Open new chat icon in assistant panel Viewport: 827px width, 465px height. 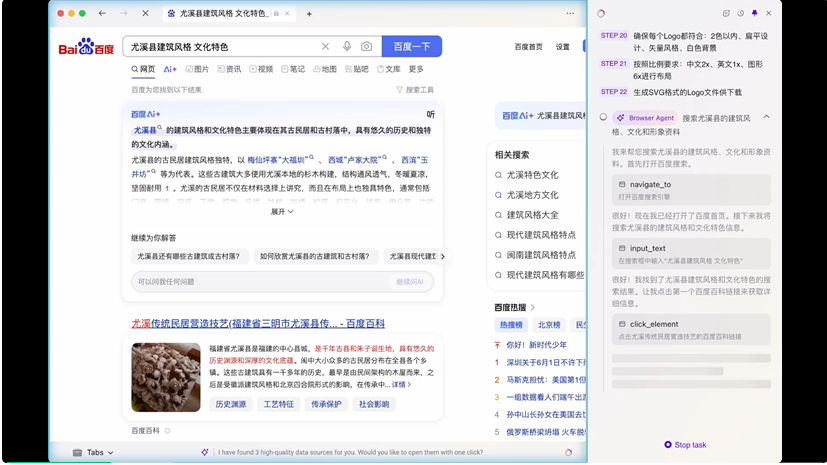tap(726, 13)
